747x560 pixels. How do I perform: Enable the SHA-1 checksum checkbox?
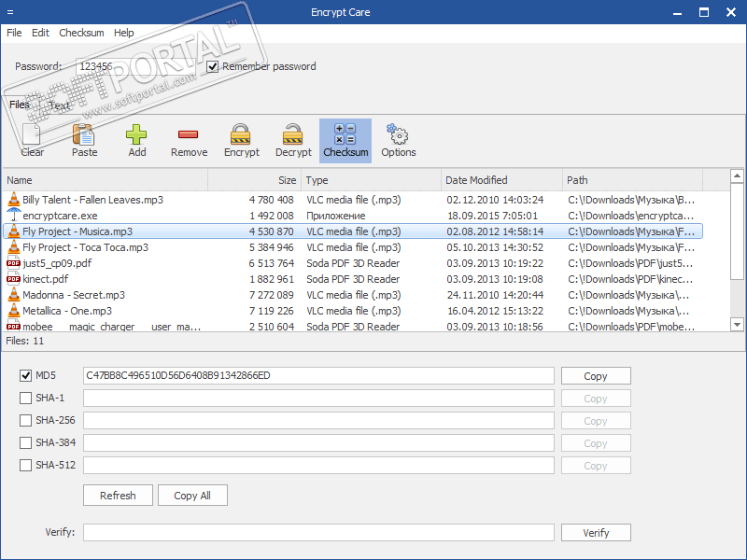click(26, 399)
